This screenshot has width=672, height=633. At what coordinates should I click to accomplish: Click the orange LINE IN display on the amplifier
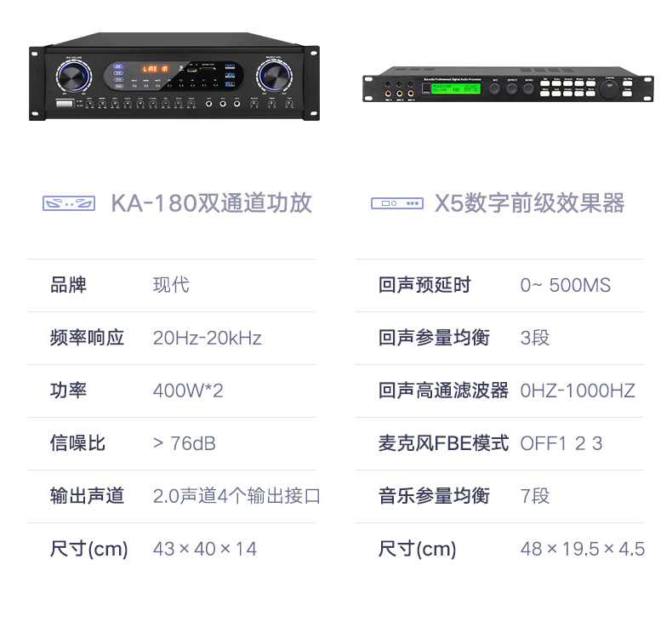click(155, 69)
